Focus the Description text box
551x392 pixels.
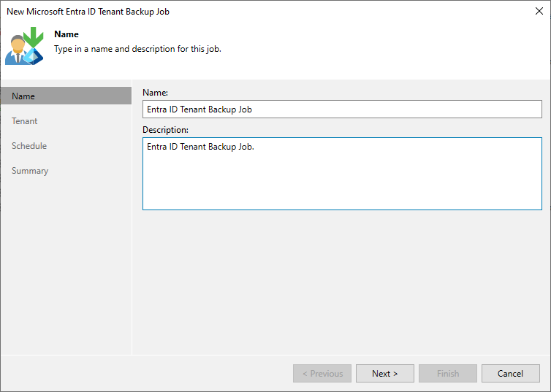(342, 174)
